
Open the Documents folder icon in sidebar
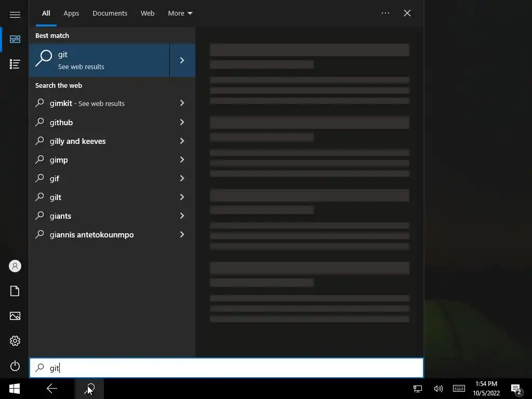15,291
